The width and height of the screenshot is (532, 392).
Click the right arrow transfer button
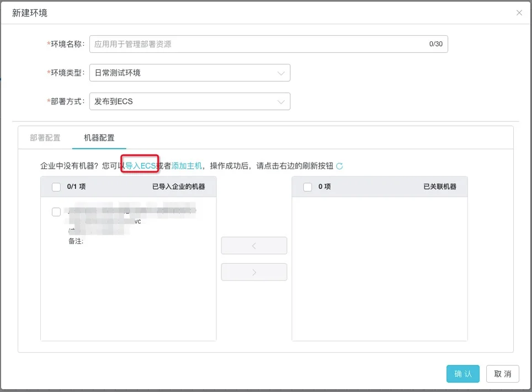tap(254, 272)
